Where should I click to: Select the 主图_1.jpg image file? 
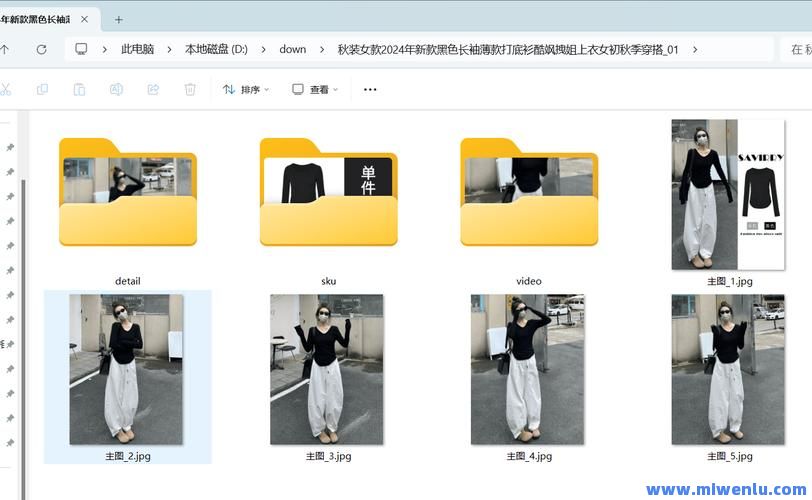click(728, 197)
